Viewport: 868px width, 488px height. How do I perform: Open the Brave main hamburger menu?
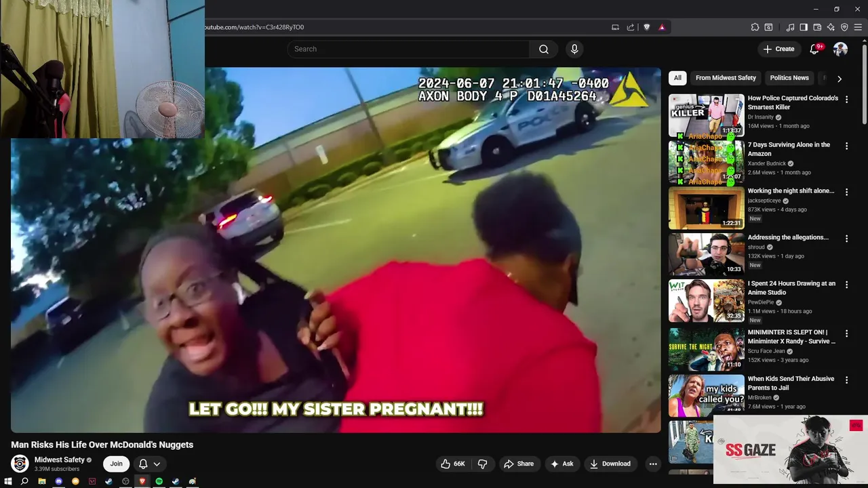[x=858, y=27]
